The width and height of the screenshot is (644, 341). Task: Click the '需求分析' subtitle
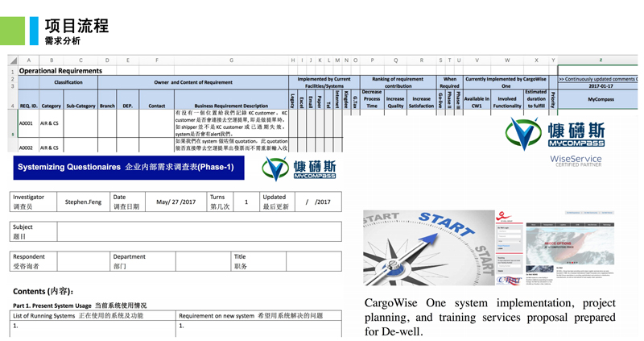pyautogui.click(x=63, y=41)
